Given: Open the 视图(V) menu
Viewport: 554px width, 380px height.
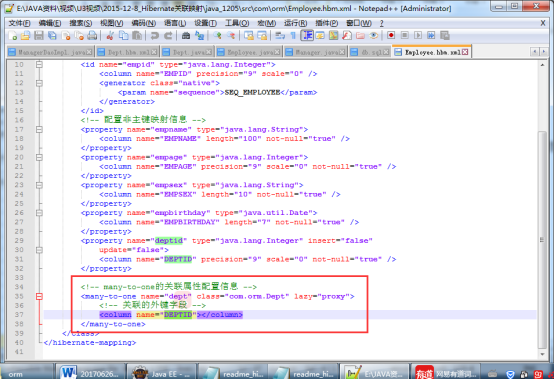Looking at the screenshot, I should [112, 23].
